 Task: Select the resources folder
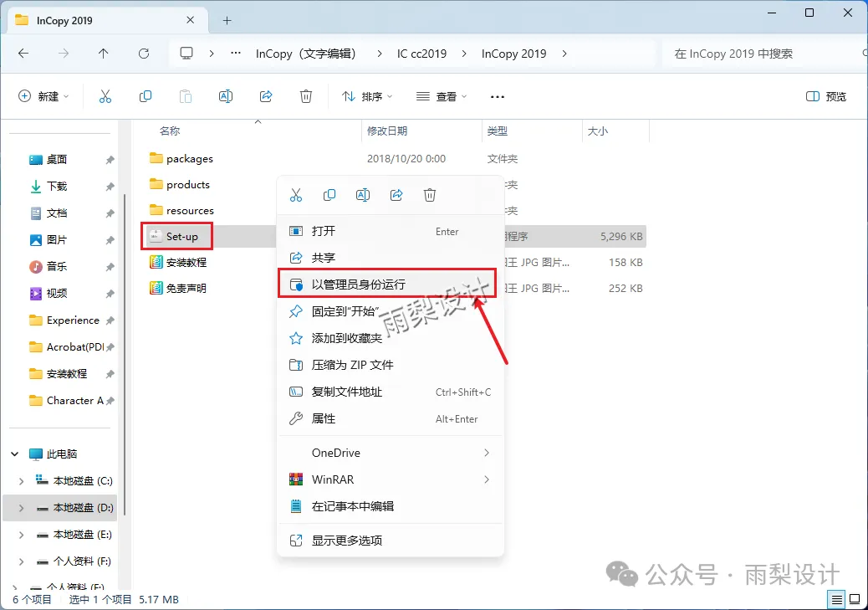click(x=181, y=211)
